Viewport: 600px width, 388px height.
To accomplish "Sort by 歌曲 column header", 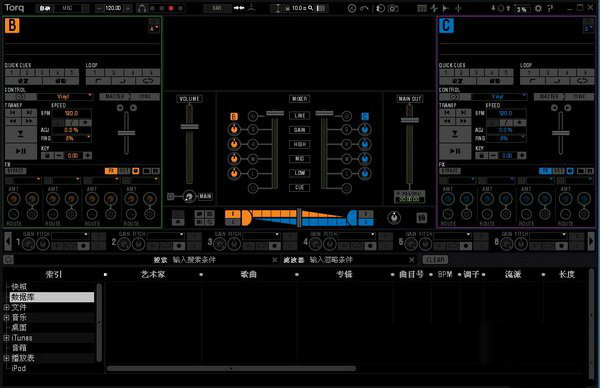I will [249, 274].
